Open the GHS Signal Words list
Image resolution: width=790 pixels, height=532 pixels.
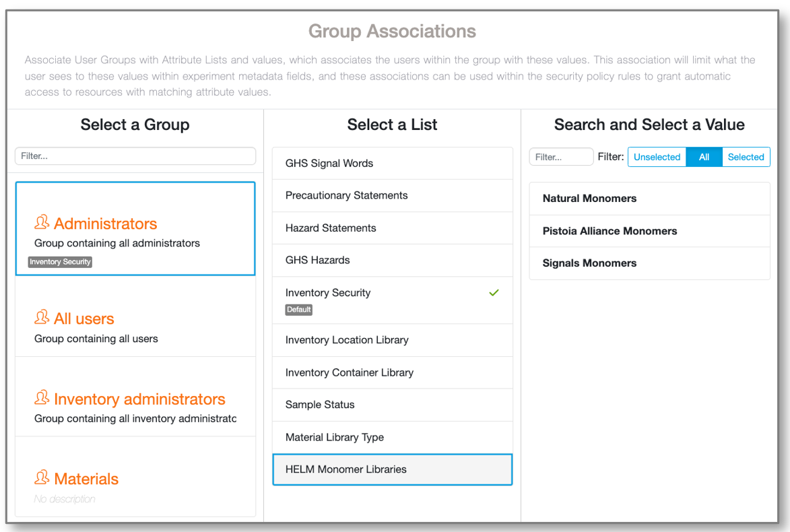pyautogui.click(x=393, y=163)
